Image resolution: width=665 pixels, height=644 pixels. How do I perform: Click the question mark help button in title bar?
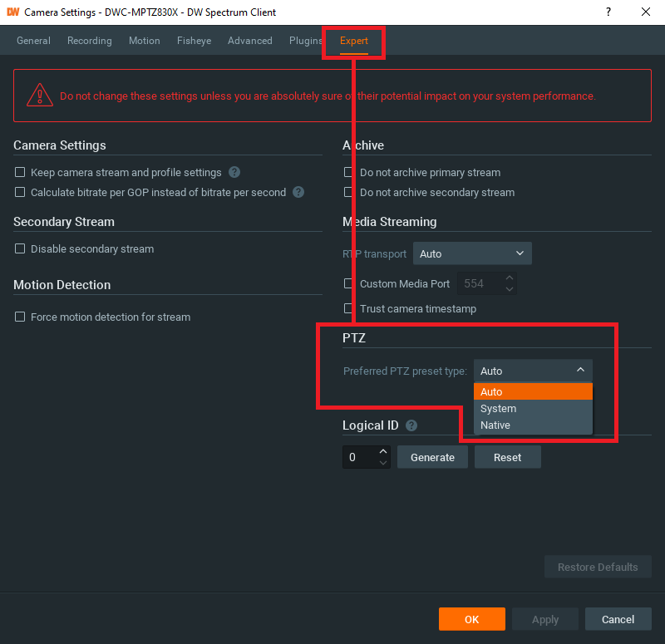pos(608,12)
